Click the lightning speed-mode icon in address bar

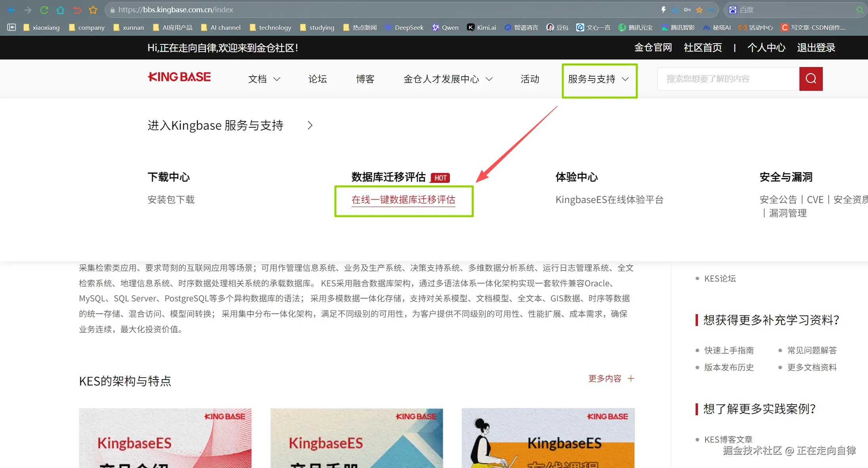click(663, 10)
